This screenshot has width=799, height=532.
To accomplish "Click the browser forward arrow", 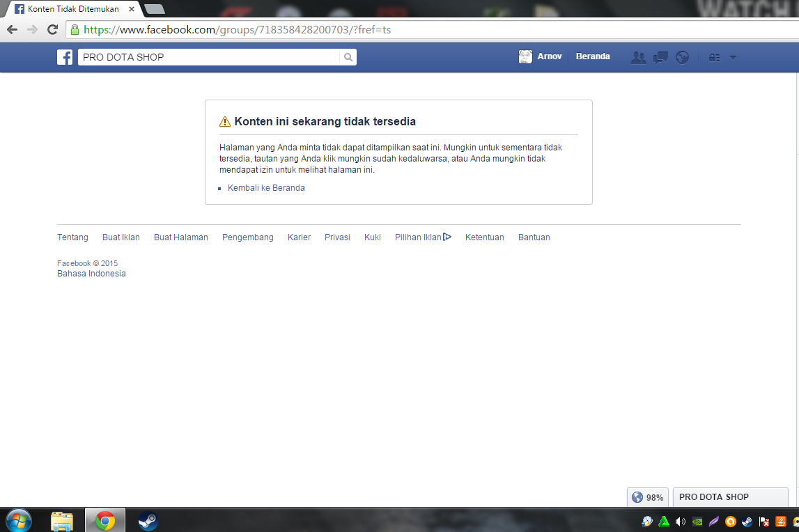I will tap(32, 29).
